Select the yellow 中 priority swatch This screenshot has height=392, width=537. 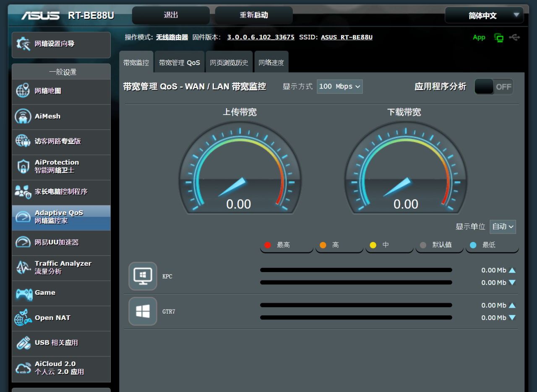[373, 245]
